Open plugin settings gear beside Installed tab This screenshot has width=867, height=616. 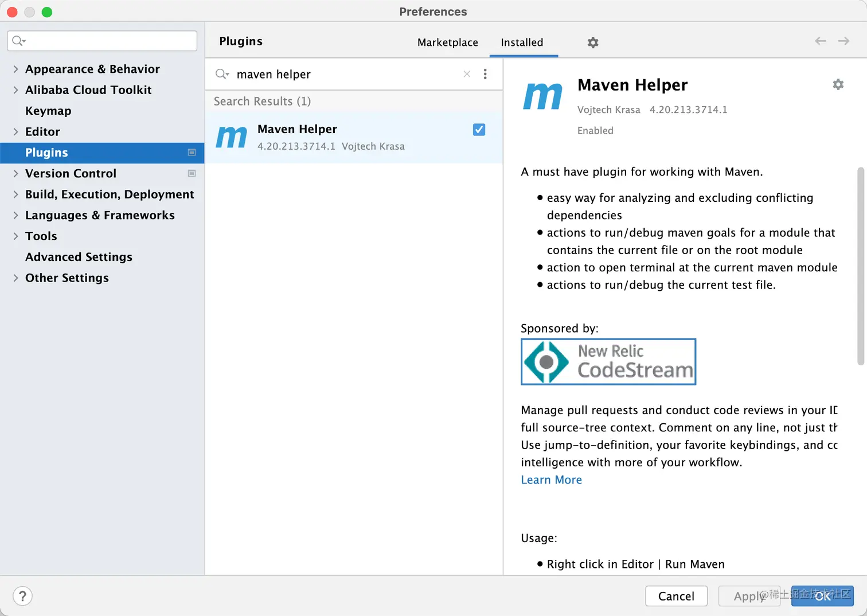pos(593,42)
